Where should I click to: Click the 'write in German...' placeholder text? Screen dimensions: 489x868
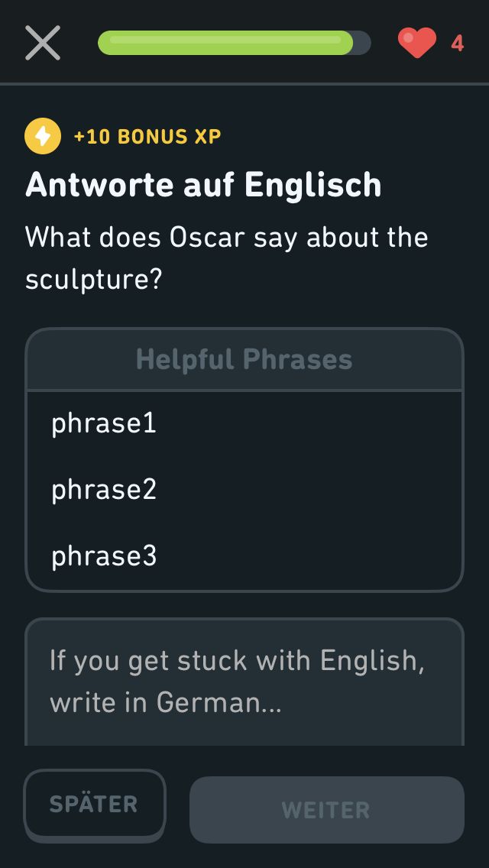coord(166,703)
